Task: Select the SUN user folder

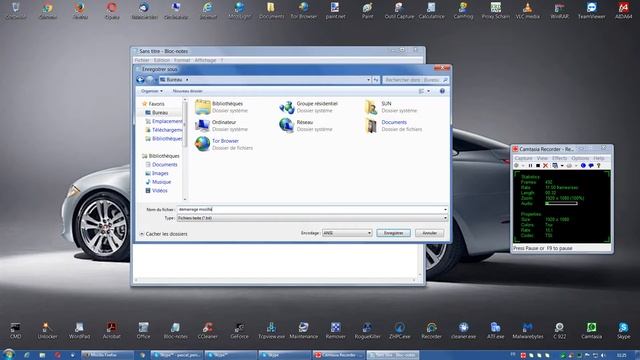Action: tap(390, 107)
